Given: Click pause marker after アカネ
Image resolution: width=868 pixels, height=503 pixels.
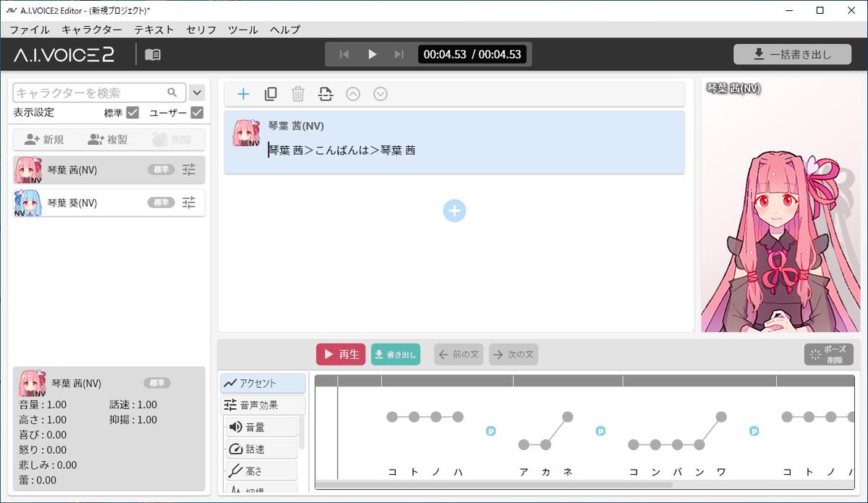Looking at the screenshot, I should [x=600, y=431].
